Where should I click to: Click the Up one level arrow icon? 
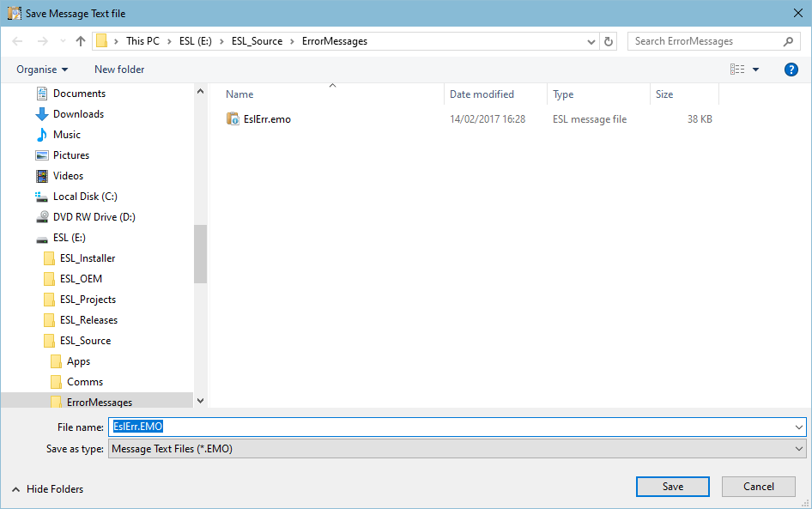[x=81, y=41]
